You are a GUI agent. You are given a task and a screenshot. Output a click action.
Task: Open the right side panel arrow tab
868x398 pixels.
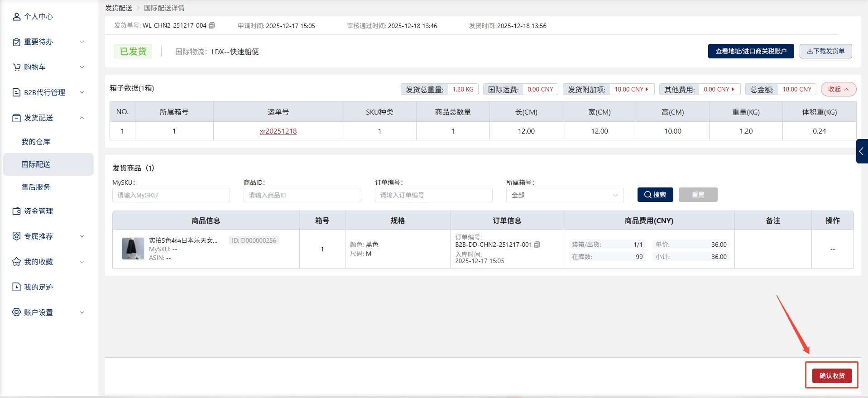(x=862, y=152)
